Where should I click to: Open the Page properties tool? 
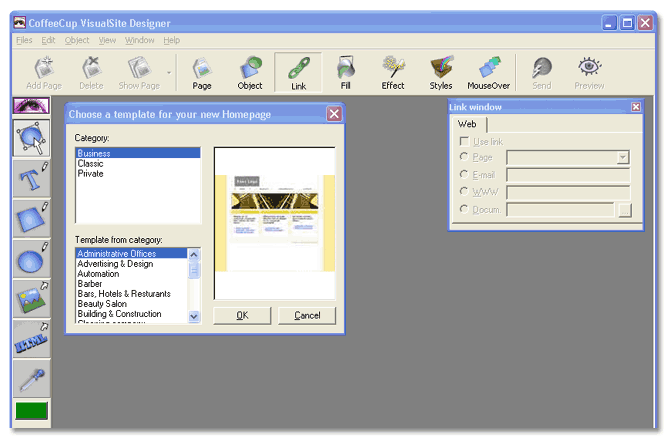point(202,73)
